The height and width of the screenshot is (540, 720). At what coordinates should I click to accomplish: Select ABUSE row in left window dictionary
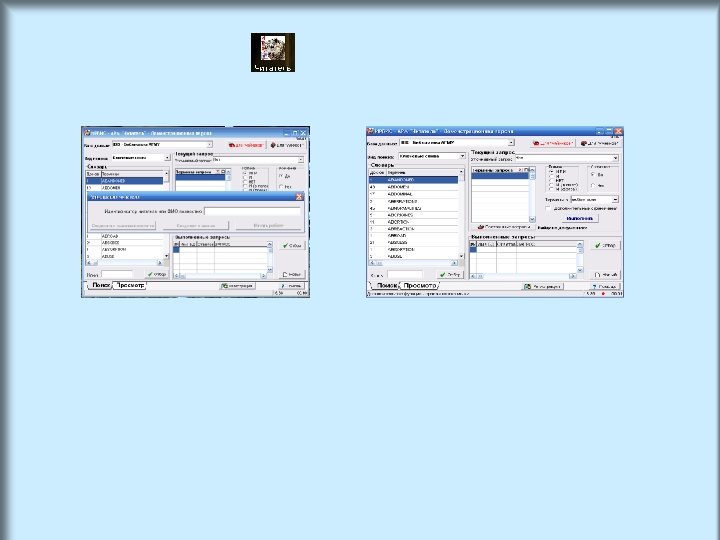click(124, 257)
